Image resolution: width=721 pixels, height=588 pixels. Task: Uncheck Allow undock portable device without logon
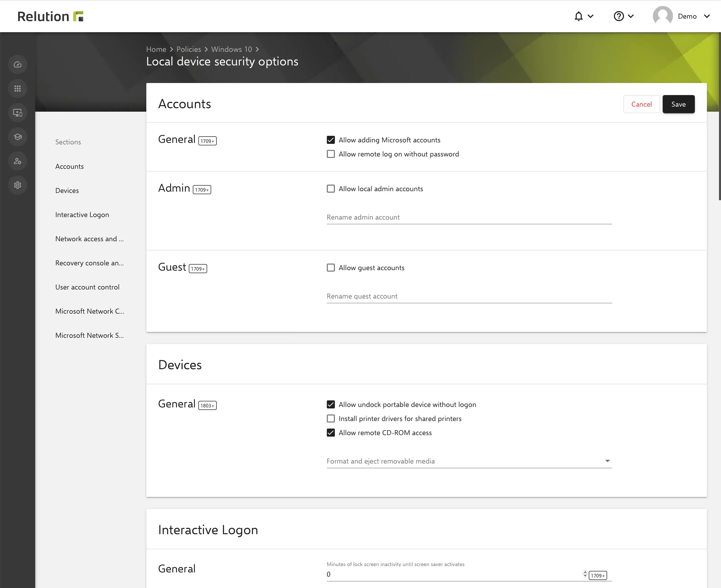(x=331, y=404)
